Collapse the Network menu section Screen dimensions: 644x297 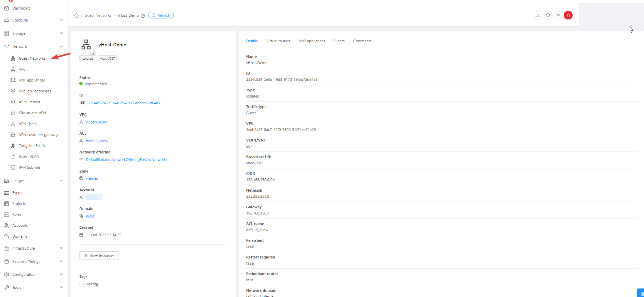coord(33,46)
